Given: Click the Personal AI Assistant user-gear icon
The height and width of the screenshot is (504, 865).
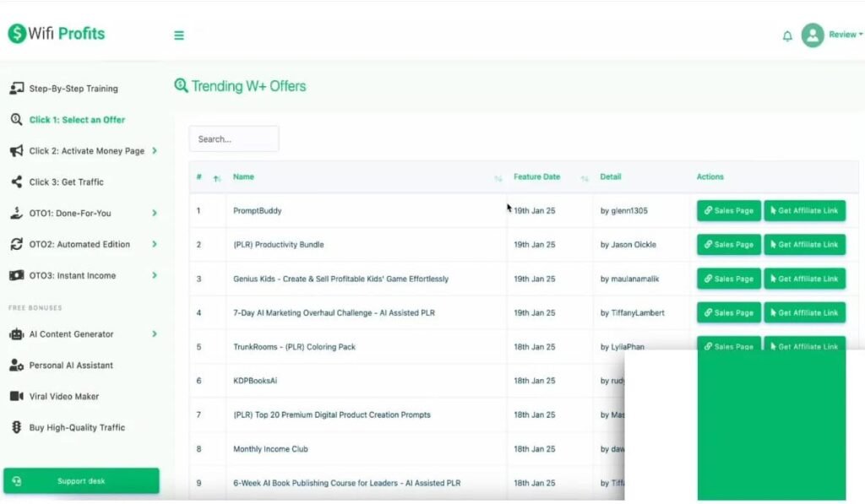Looking at the screenshot, I should pyautogui.click(x=17, y=365).
